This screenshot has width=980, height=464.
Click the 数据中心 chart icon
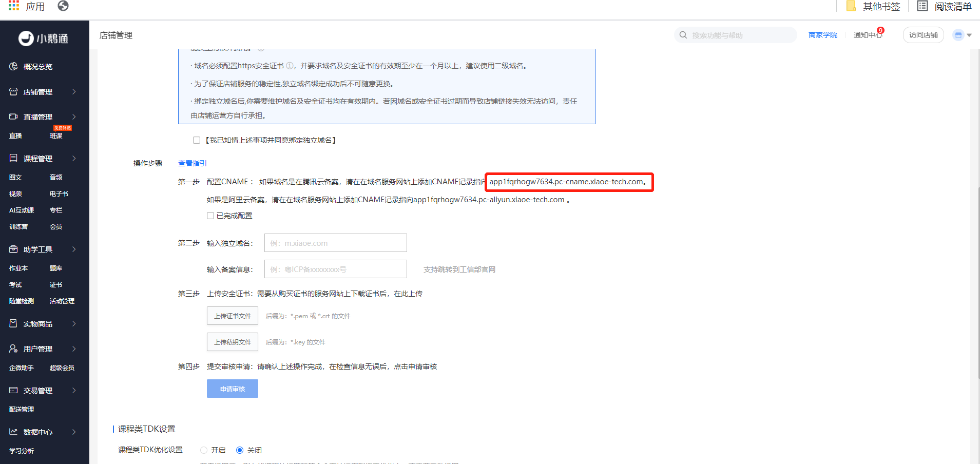[13, 432]
